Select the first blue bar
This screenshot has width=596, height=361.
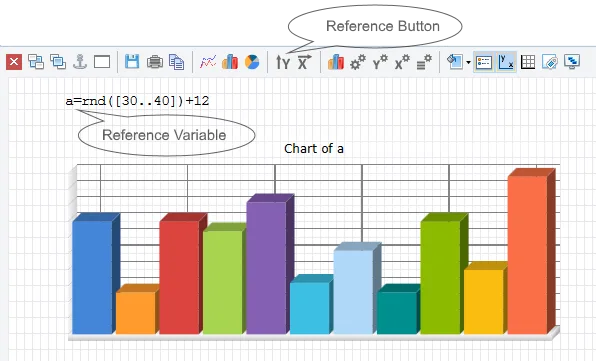click(92, 277)
